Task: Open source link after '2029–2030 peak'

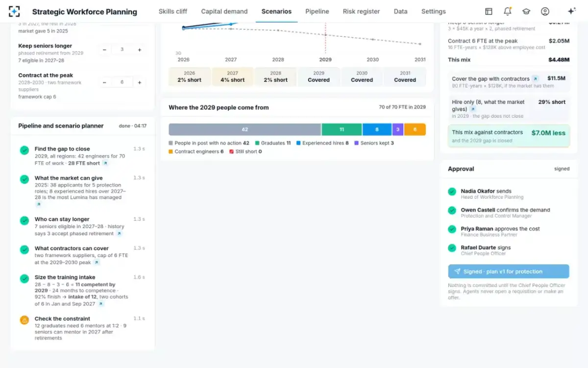Action: 97,263
